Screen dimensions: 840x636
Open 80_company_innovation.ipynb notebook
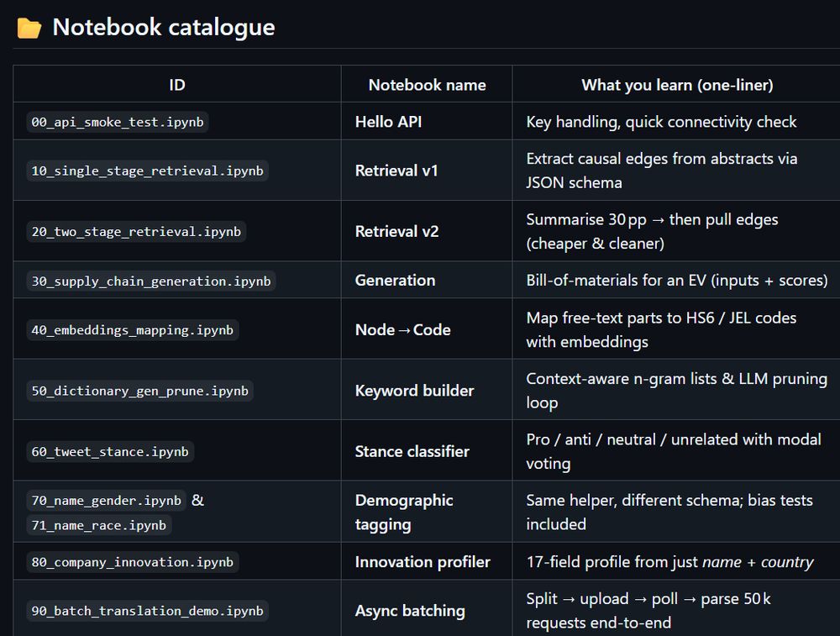[132, 562]
